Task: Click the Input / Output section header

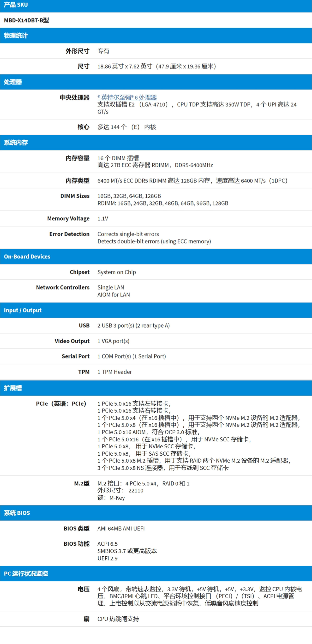Action: point(23,310)
